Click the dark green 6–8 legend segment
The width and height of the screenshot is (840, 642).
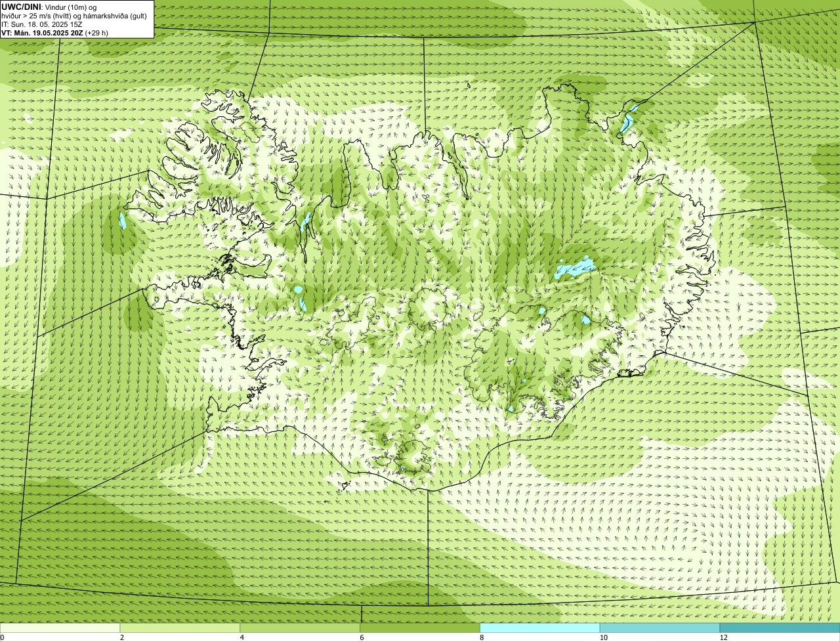[x=420, y=628]
